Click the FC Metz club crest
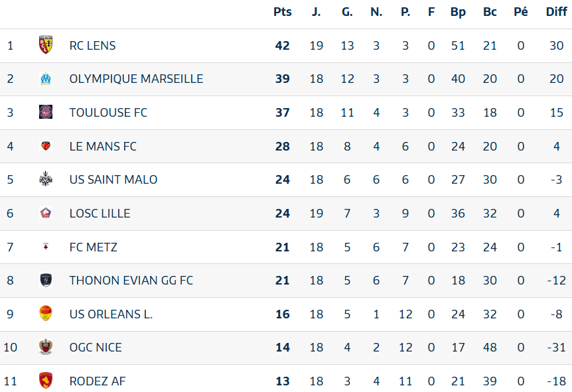The height and width of the screenshot is (392, 572). (46, 247)
